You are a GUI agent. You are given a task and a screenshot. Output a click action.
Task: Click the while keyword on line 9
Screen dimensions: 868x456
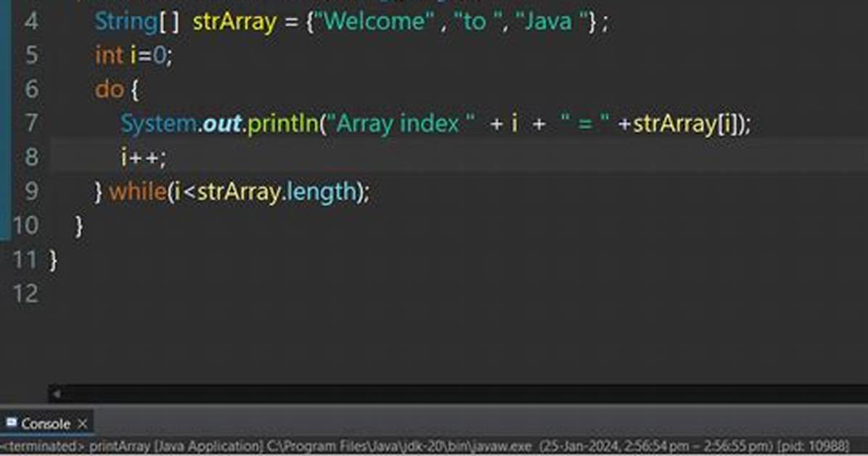point(137,192)
